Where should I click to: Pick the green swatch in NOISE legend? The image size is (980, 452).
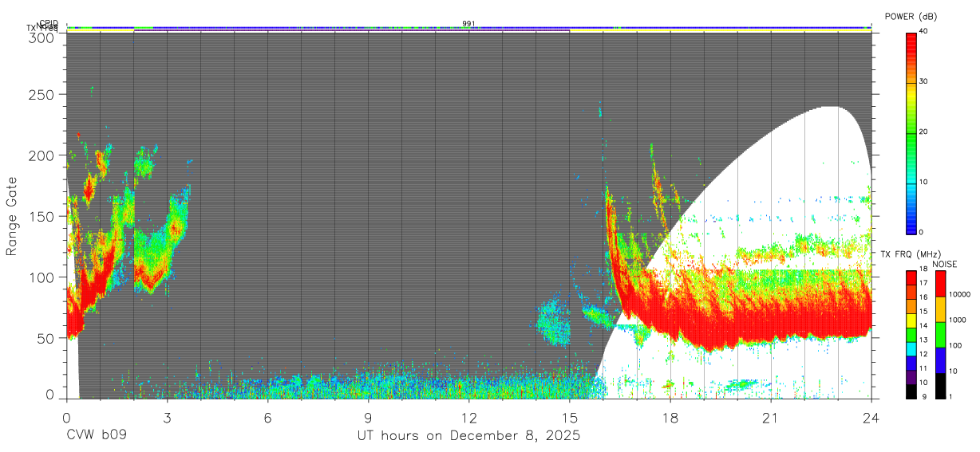click(940, 335)
